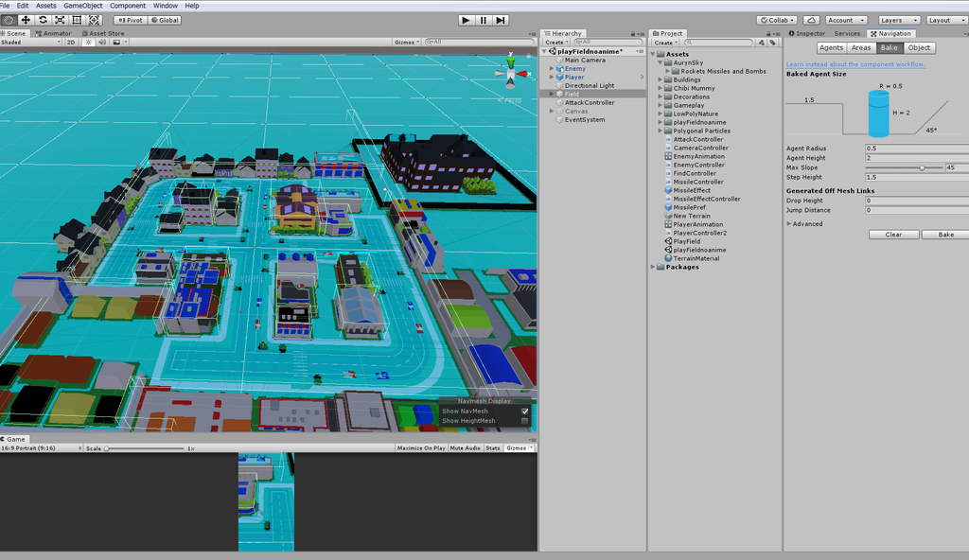
Task: Collapse the Assets folder
Action: 653,54
